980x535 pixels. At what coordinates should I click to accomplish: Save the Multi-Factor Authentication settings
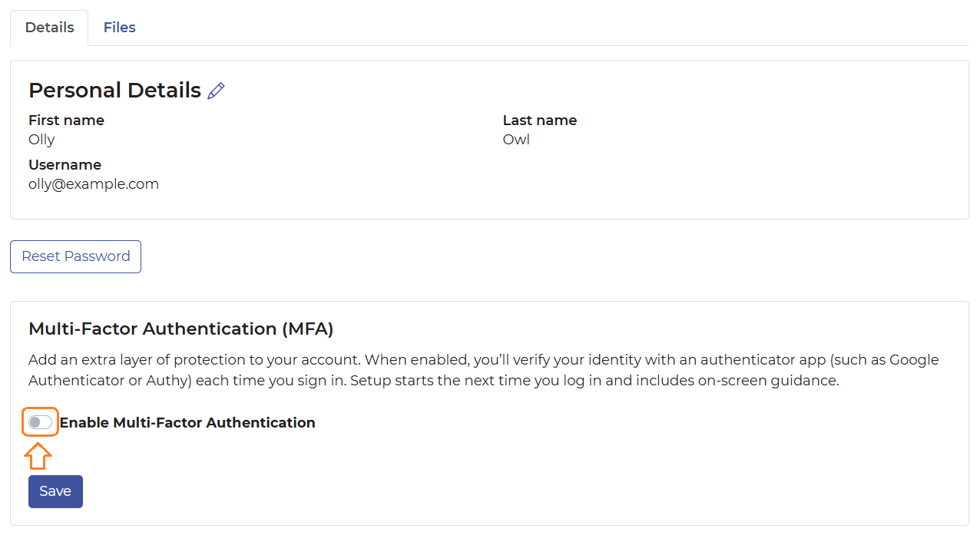[55, 491]
